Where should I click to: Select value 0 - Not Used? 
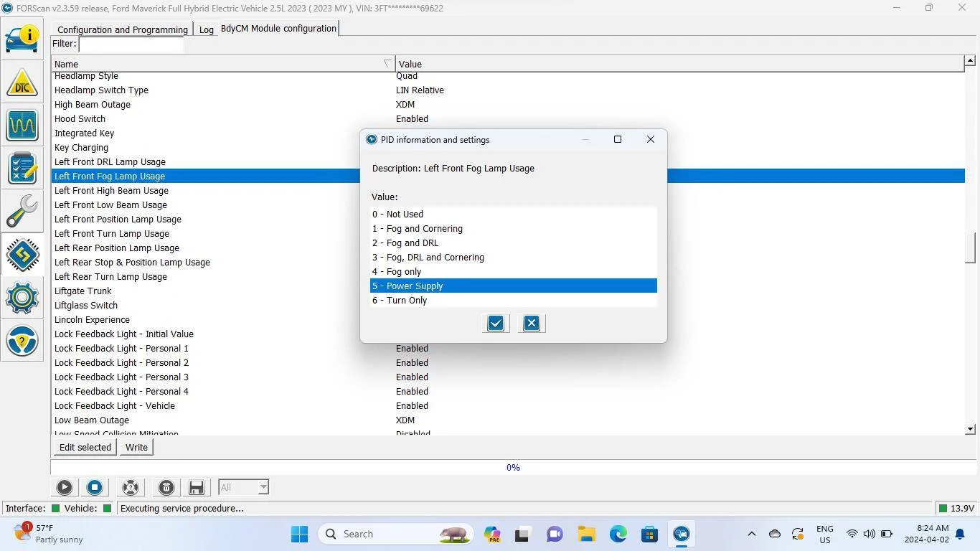click(514, 214)
